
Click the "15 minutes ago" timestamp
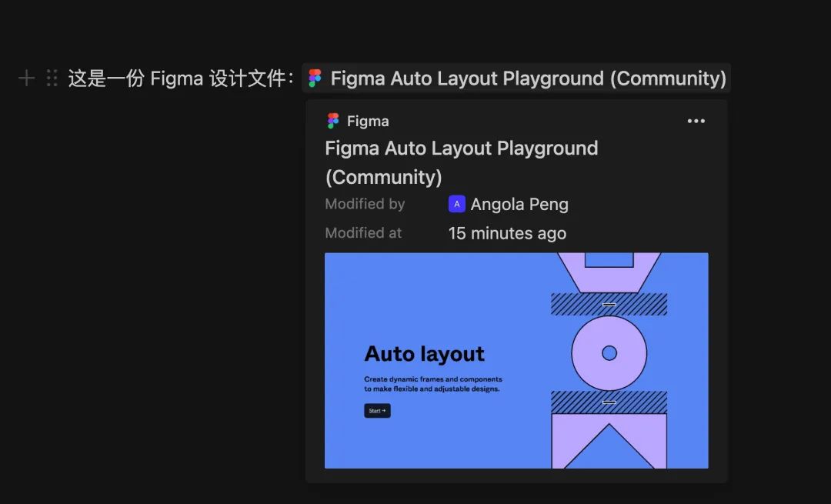coord(507,233)
